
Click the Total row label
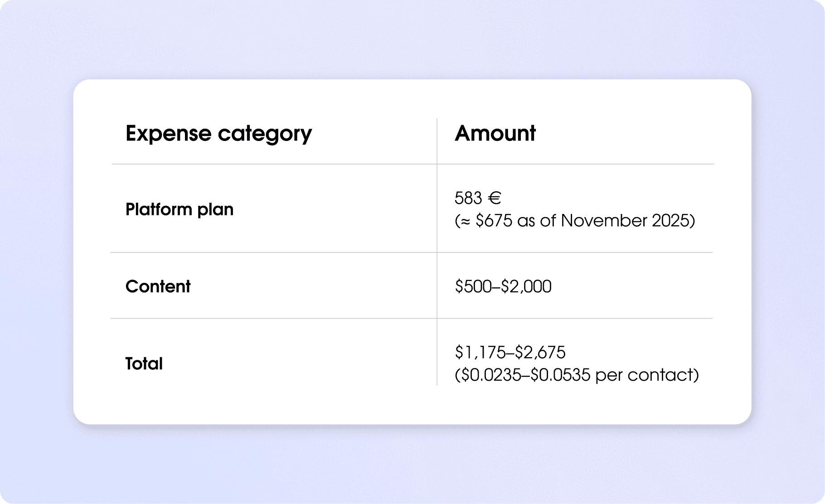pyautogui.click(x=144, y=363)
